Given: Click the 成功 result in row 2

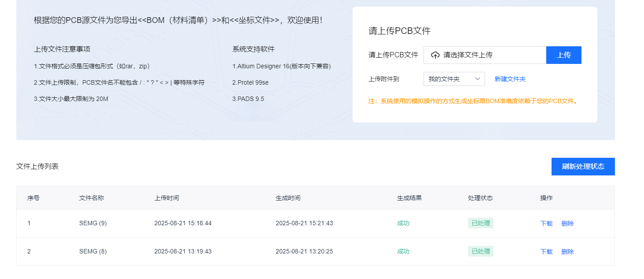Looking at the screenshot, I should click(403, 252).
